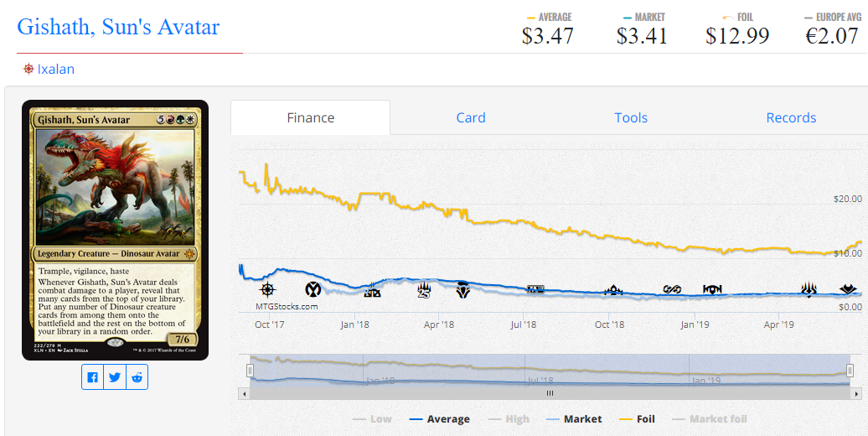
Task: Click the Masters 25 set marker
Action: tap(425, 290)
